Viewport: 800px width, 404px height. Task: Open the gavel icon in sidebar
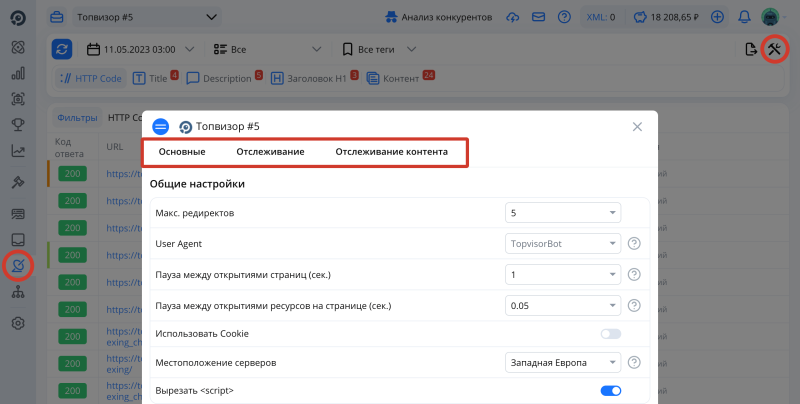[18, 183]
